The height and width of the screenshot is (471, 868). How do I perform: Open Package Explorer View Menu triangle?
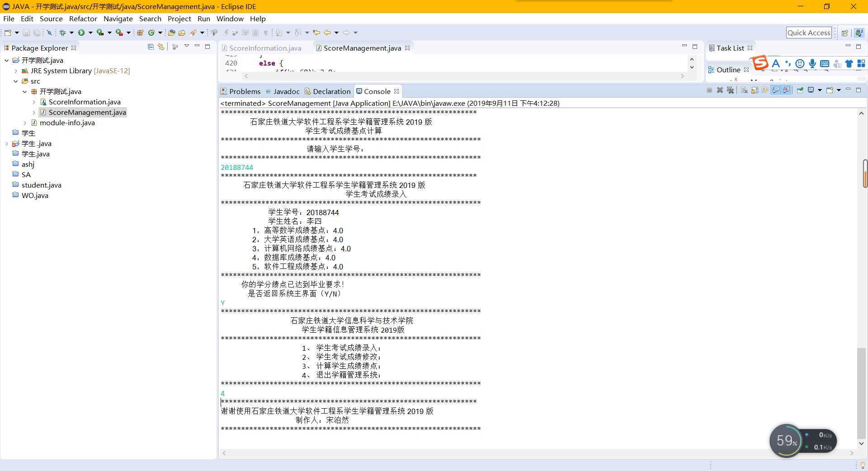(186, 46)
